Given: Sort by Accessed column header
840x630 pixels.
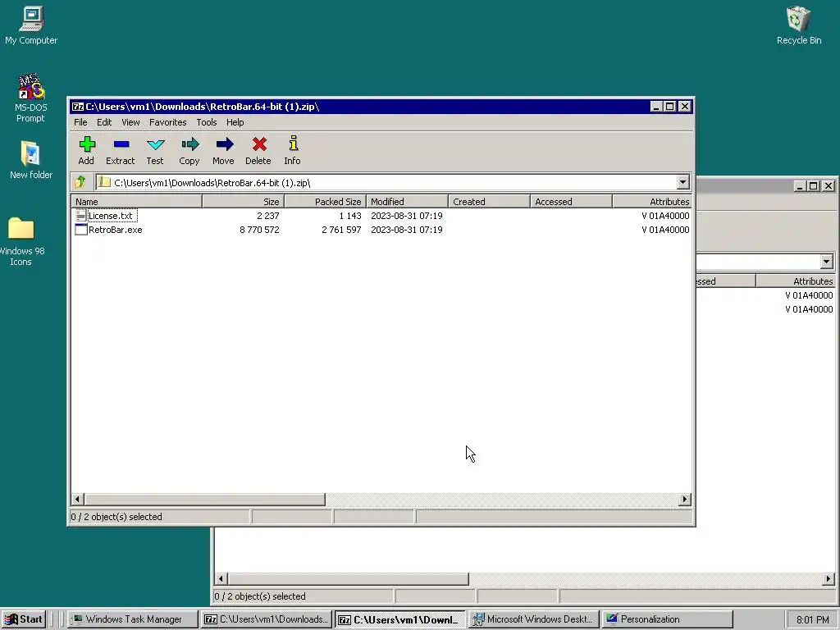Looking at the screenshot, I should [571, 202].
